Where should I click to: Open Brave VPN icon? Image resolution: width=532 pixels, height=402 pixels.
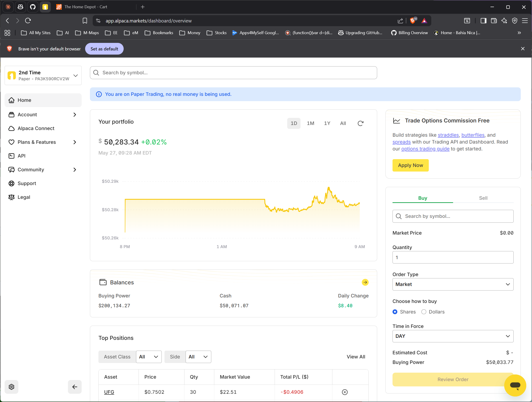coord(514,21)
